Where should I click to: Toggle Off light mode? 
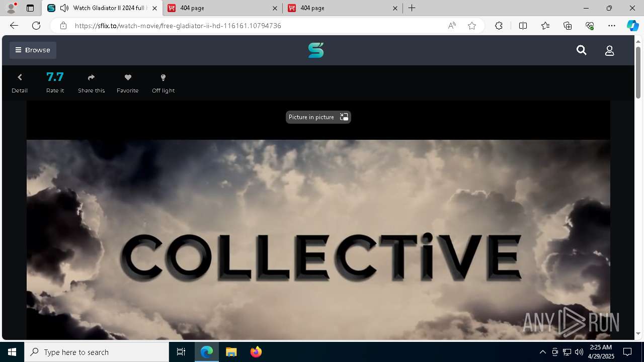(163, 83)
